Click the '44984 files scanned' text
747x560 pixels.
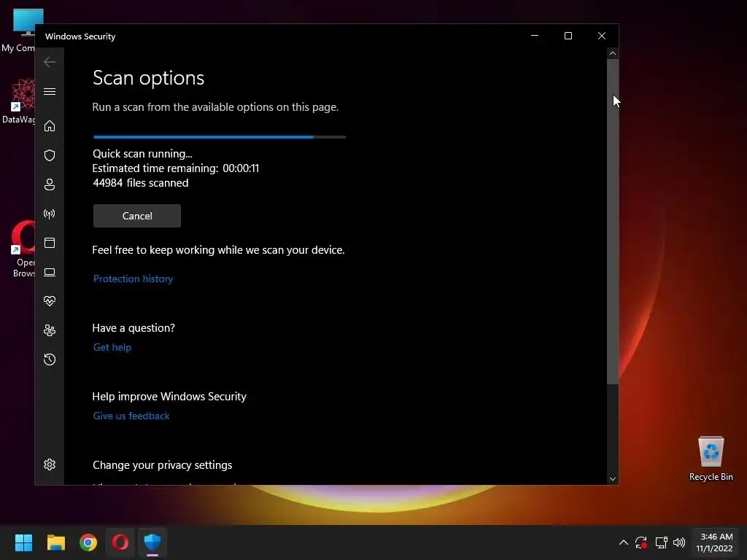pos(141,183)
